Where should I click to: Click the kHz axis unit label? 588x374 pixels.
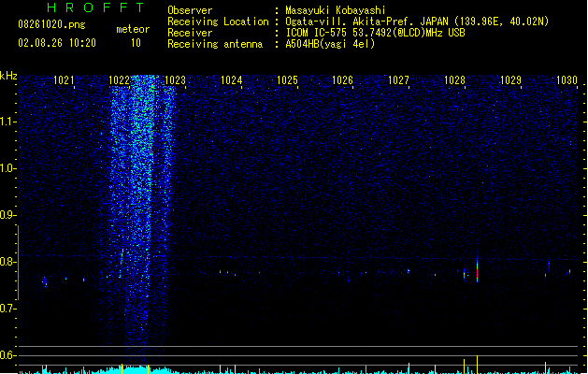click(x=8, y=76)
